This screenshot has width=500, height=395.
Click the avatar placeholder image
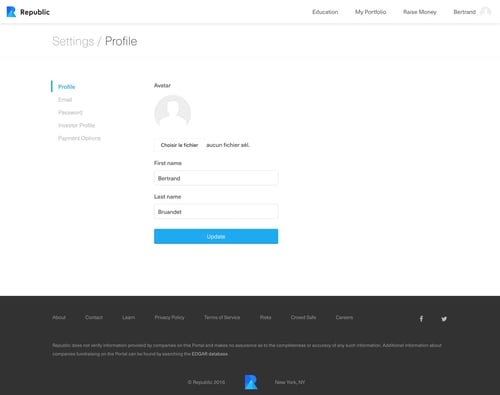173,113
